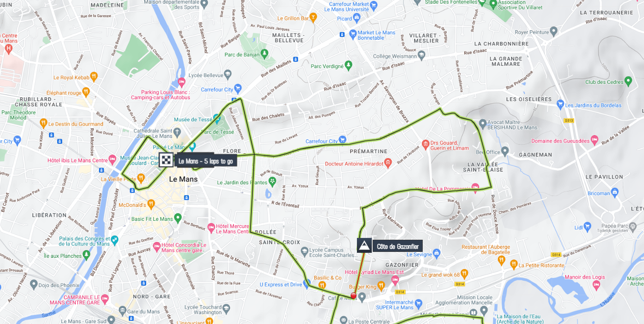Open the Domaine des Gueusdées hotel pin
The image size is (644, 324).
tap(594, 140)
